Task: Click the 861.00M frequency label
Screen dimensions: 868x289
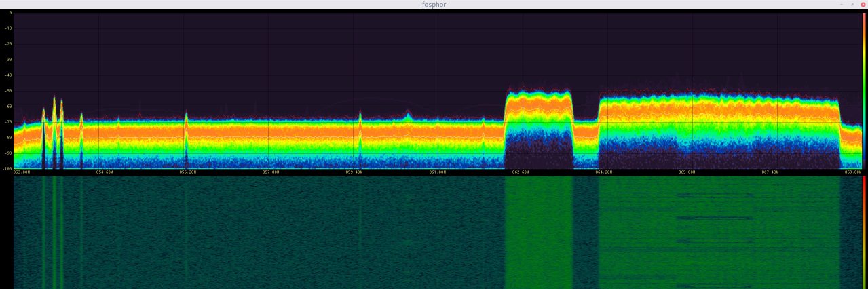Action: click(438, 172)
